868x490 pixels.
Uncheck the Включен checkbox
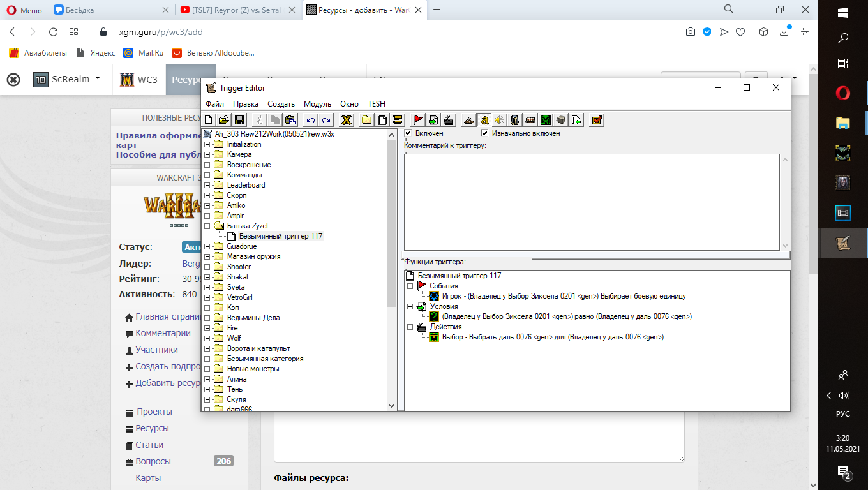click(x=408, y=133)
